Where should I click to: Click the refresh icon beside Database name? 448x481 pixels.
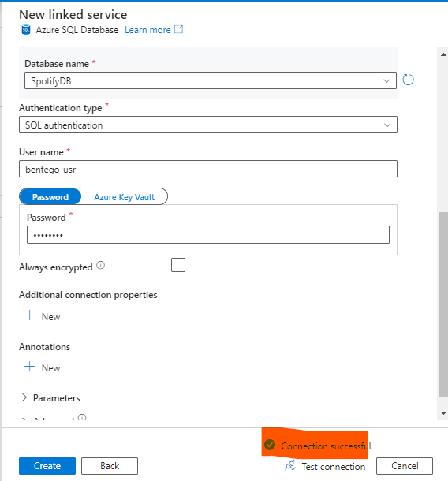(408, 80)
